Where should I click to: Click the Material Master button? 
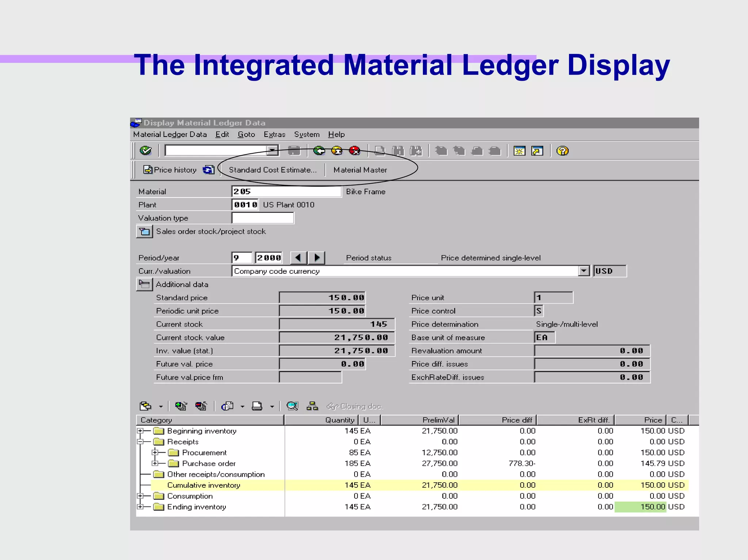(360, 170)
